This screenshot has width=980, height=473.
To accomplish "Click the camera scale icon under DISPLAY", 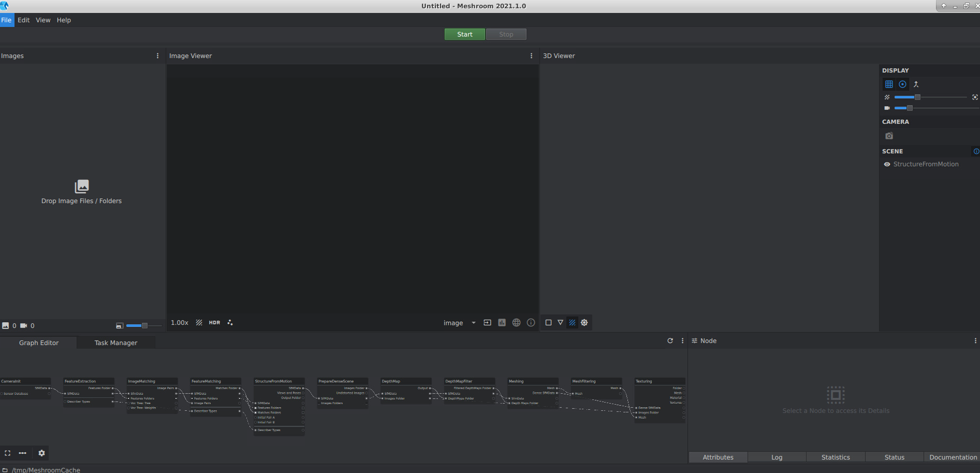I will coord(887,108).
